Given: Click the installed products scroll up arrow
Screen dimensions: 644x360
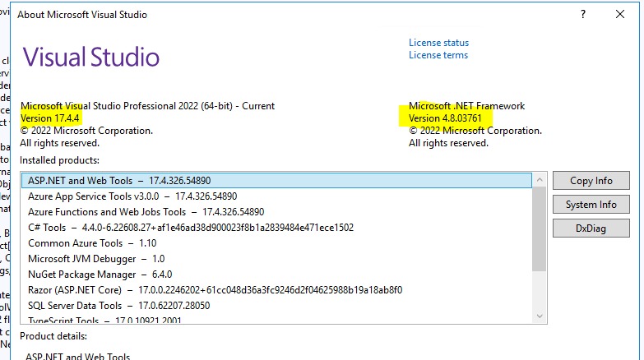Looking at the screenshot, I should [x=540, y=180].
